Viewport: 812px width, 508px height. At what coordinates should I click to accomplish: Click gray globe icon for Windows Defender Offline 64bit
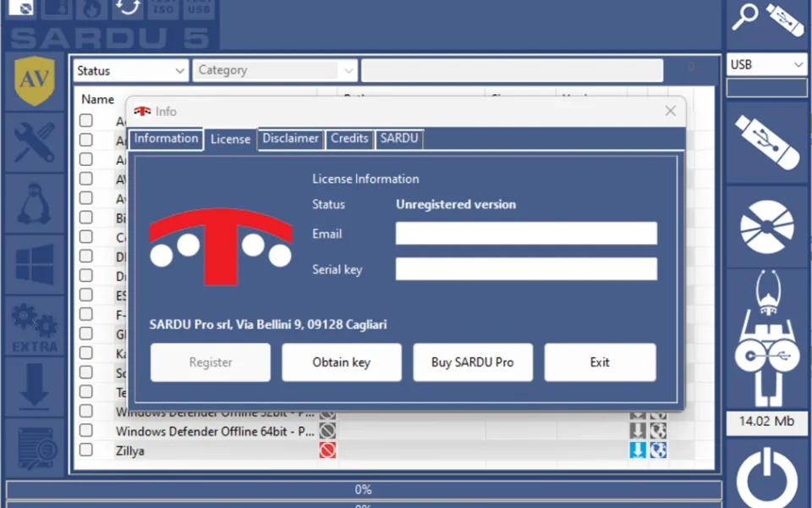tap(658, 430)
